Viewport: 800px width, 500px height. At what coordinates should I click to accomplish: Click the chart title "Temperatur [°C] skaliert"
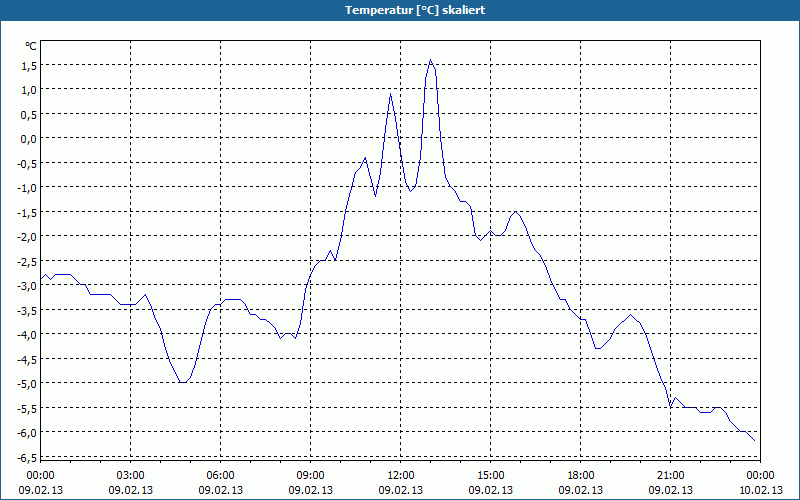(x=415, y=10)
